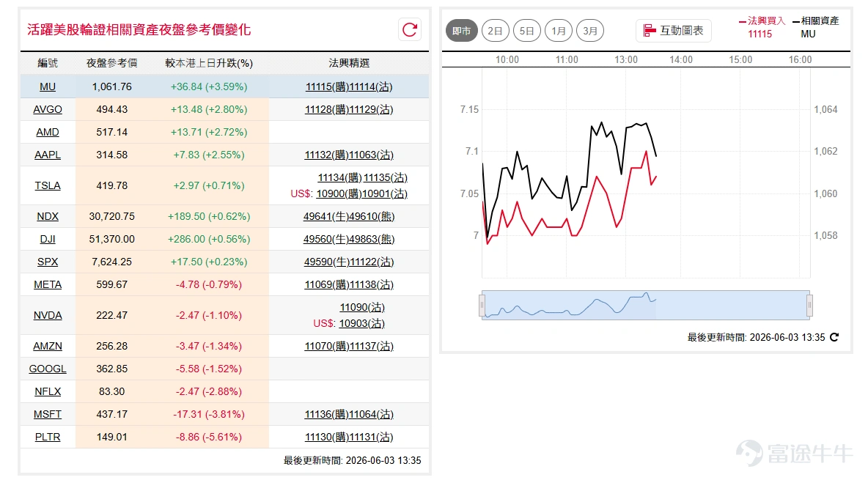Open warrant 11131(沽) for PLTR
The height and width of the screenshot is (480, 868).
click(x=372, y=437)
